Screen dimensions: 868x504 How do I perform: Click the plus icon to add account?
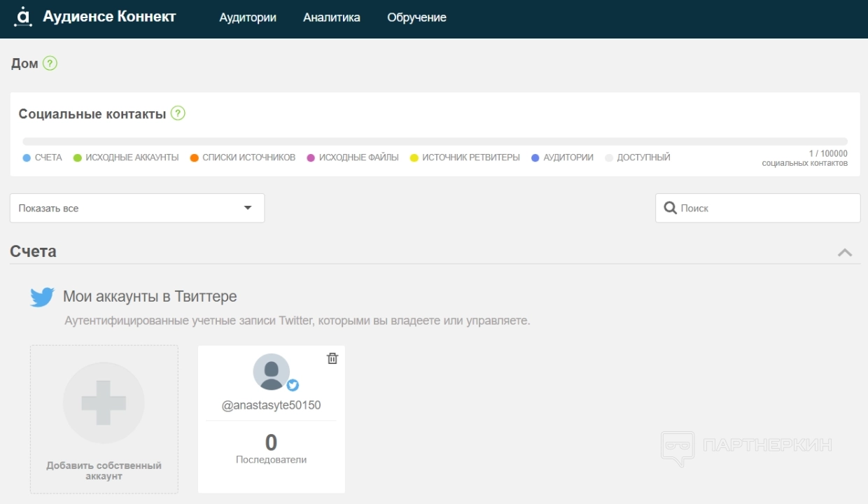coord(104,402)
